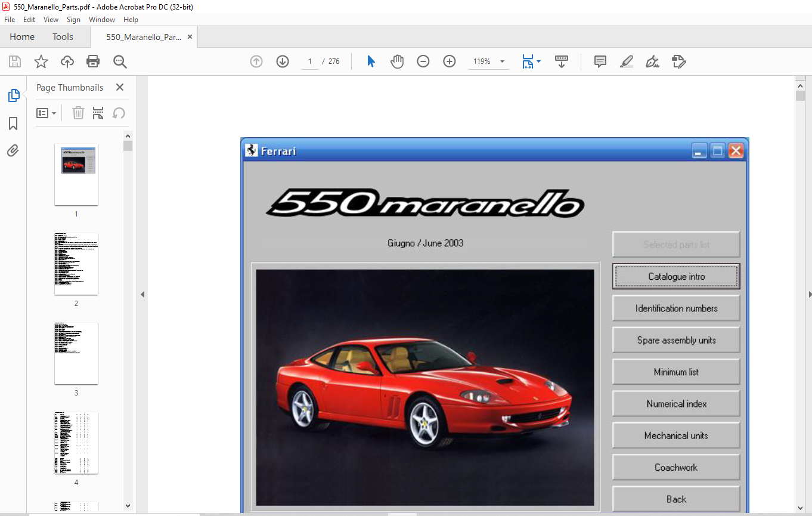Click the Selected parts list button
This screenshot has width=812, height=516.
676,245
